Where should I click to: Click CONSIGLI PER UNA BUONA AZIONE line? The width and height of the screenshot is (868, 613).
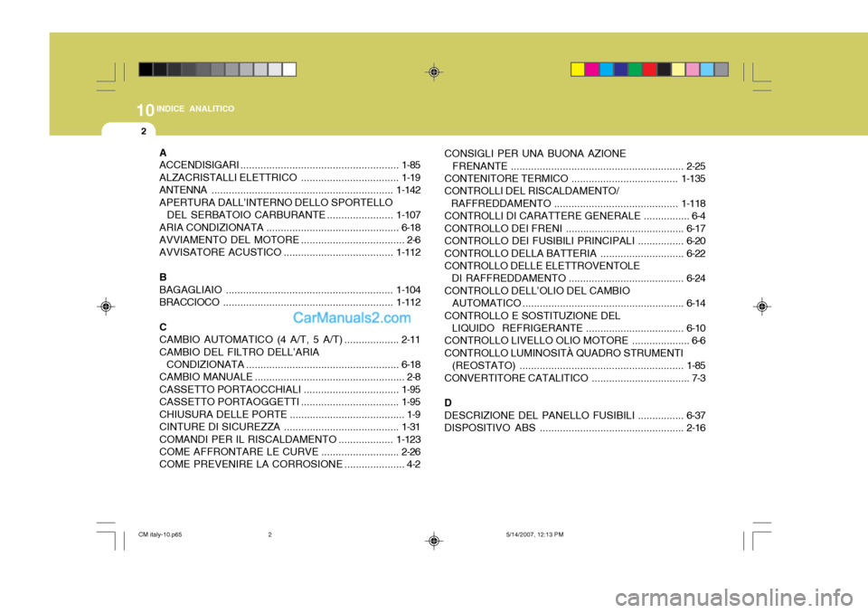534,154
